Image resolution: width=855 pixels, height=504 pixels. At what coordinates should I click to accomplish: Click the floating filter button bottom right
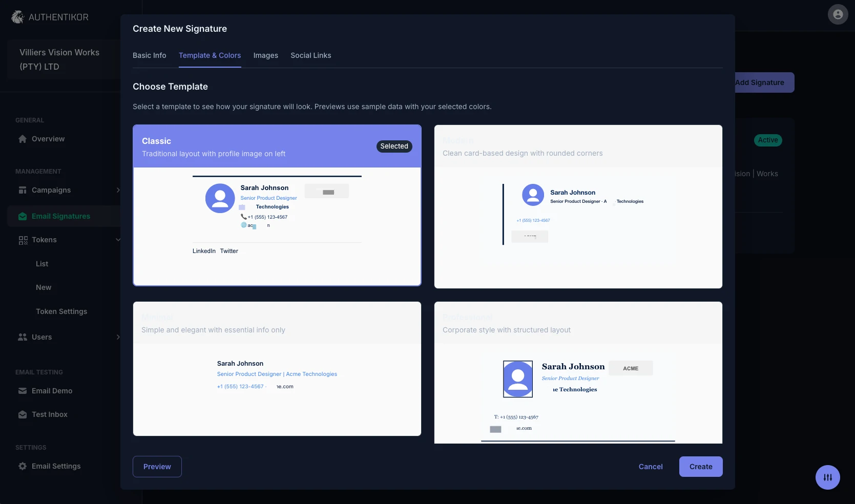pyautogui.click(x=828, y=477)
